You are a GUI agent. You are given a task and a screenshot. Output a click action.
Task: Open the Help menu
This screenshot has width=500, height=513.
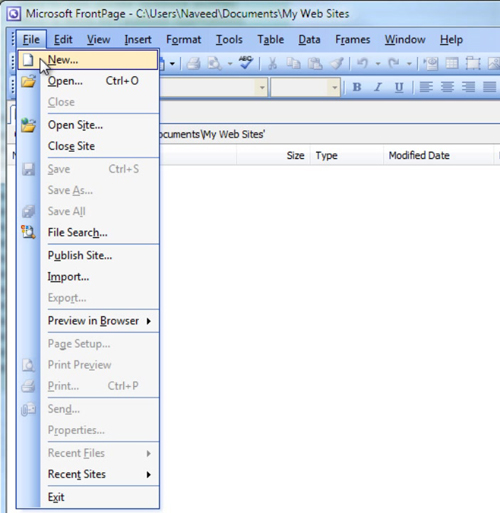[451, 40]
